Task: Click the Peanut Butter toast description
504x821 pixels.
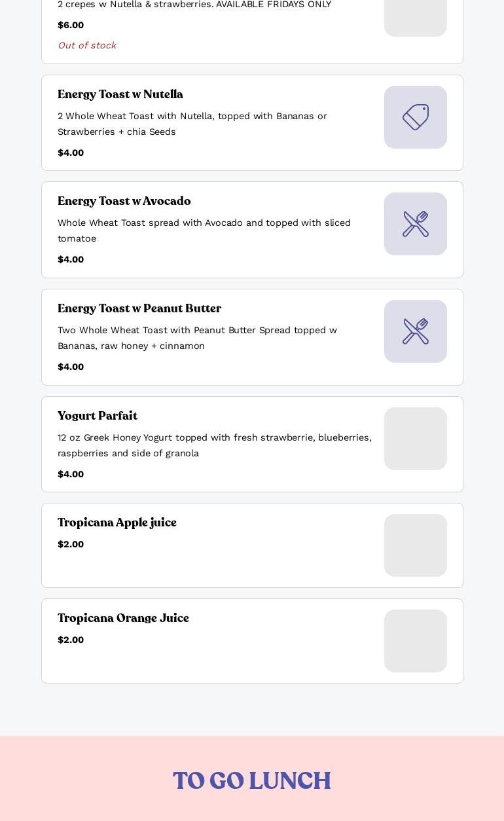Action: 197,338
